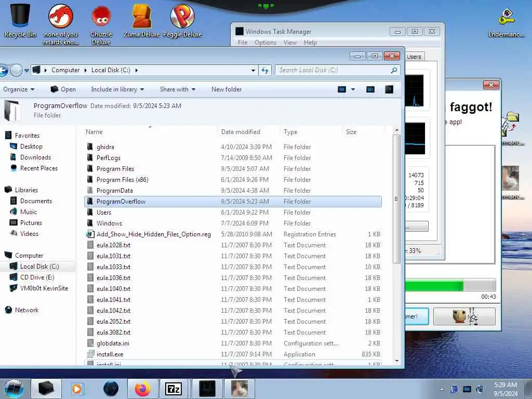The image size is (532, 399).
Task: Click the green progress bar in the dialog
Action: click(x=450, y=285)
